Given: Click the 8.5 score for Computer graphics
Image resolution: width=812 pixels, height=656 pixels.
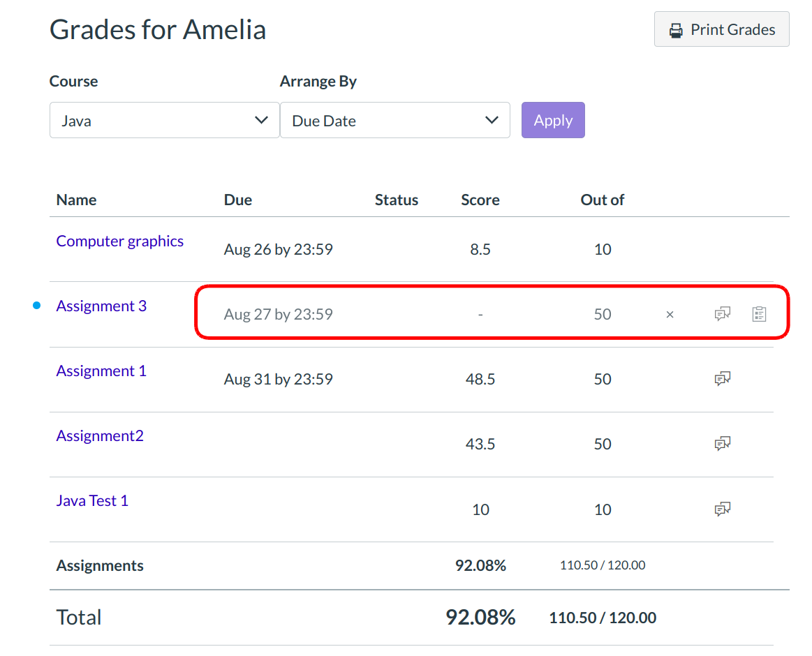Looking at the screenshot, I should [480, 249].
